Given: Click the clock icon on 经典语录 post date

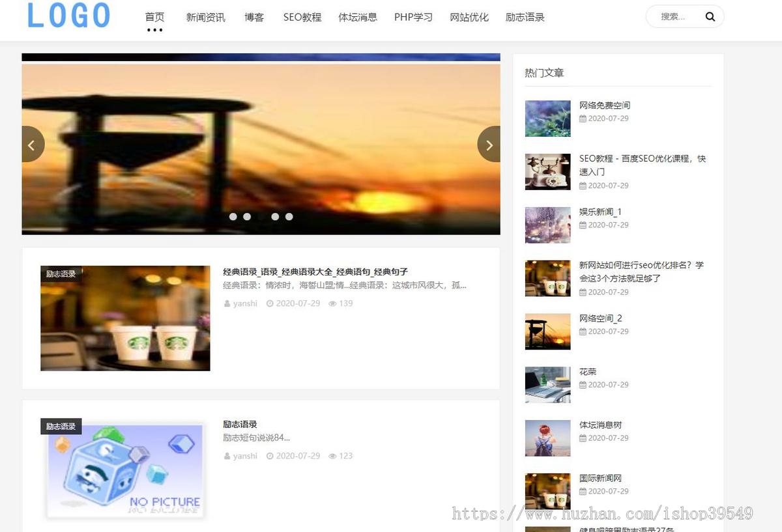Looking at the screenshot, I should (x=270, y=303).
